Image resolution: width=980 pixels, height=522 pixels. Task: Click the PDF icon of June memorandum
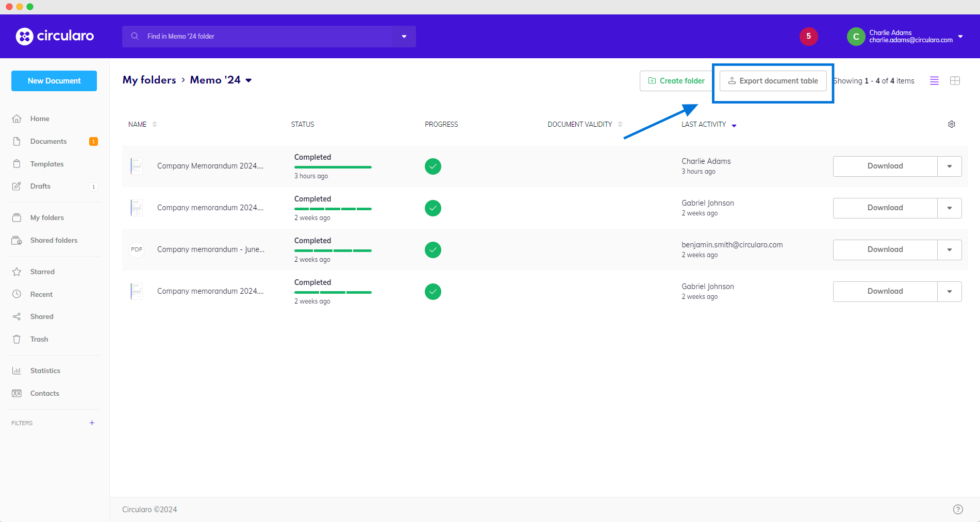point(137,249)
